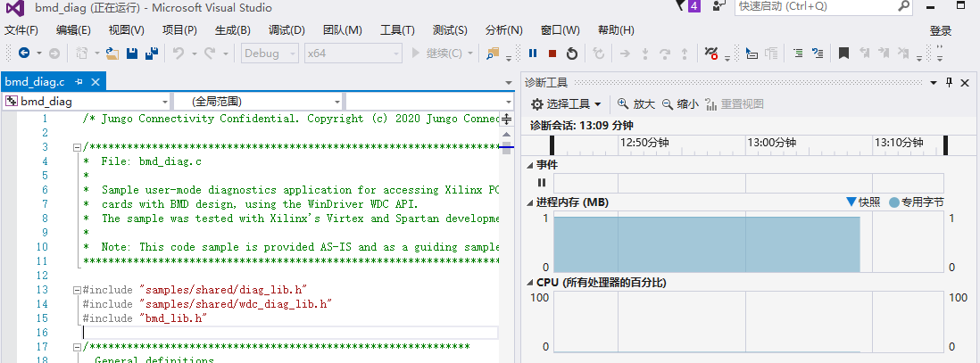Click the Clear Bookmarks icon

tap(902, 54)
